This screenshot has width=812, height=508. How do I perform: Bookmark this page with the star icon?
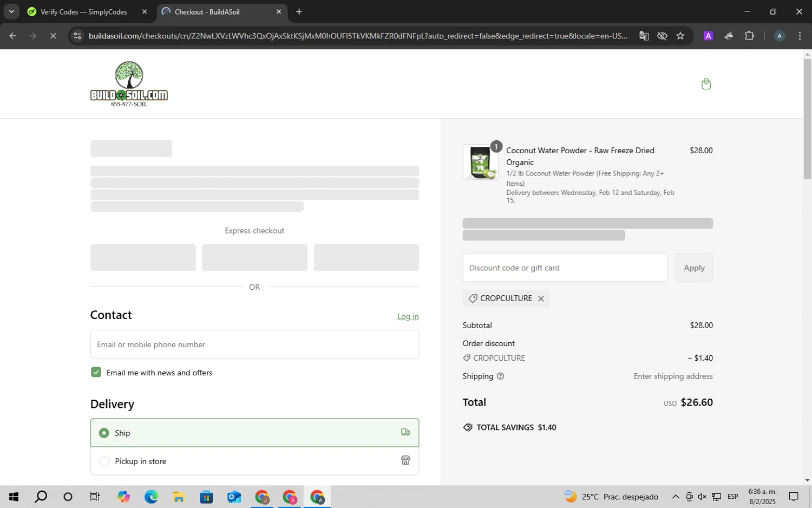(680, 36)
